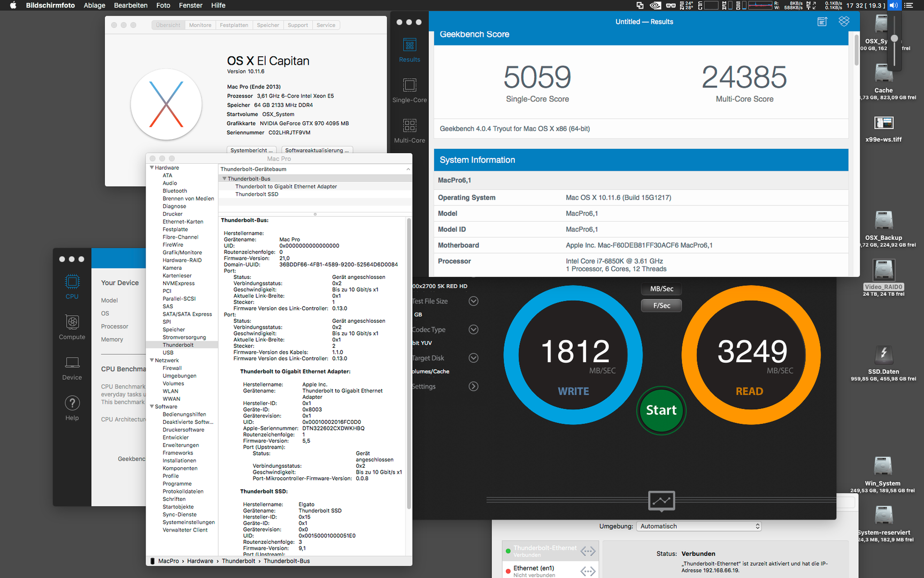Switch to the Festplatten tab

234,25
